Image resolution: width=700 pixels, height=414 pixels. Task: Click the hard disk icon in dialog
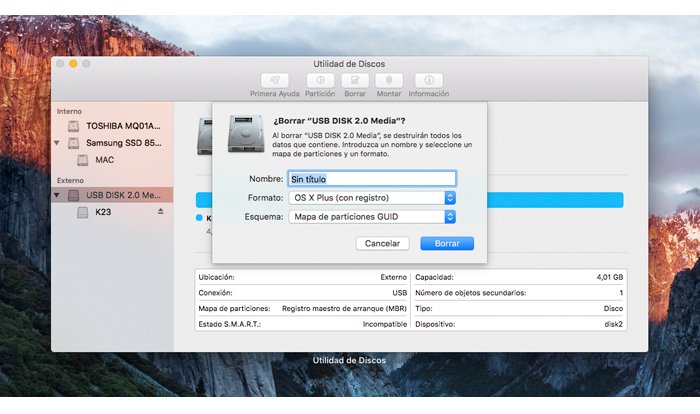pos(246,134)
